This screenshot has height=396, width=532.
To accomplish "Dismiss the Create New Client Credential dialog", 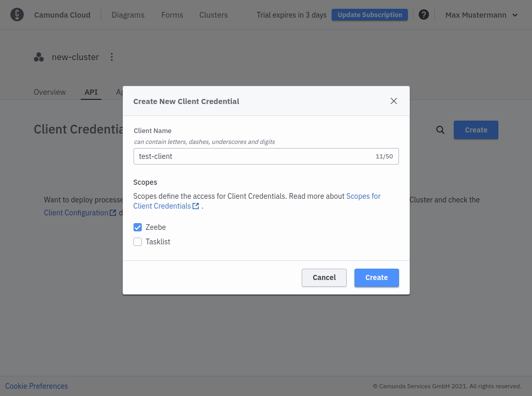I will [x=394, y=101].
